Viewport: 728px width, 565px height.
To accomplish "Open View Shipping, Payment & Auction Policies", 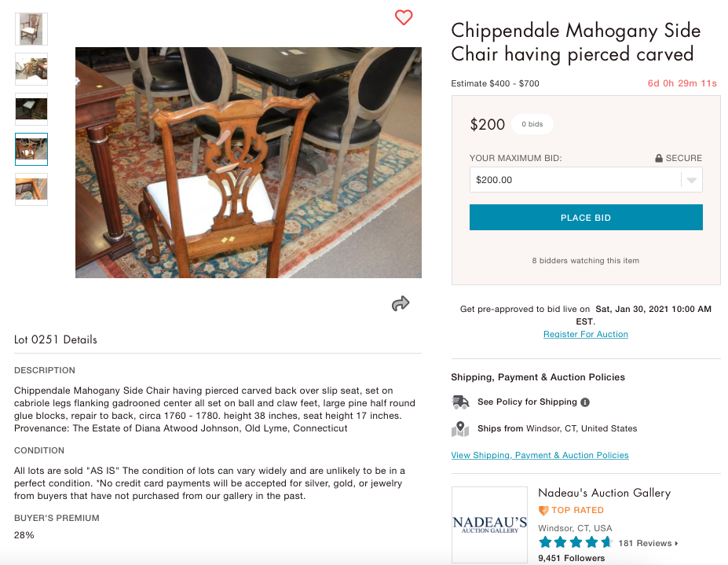I will (x=540, y=455).
